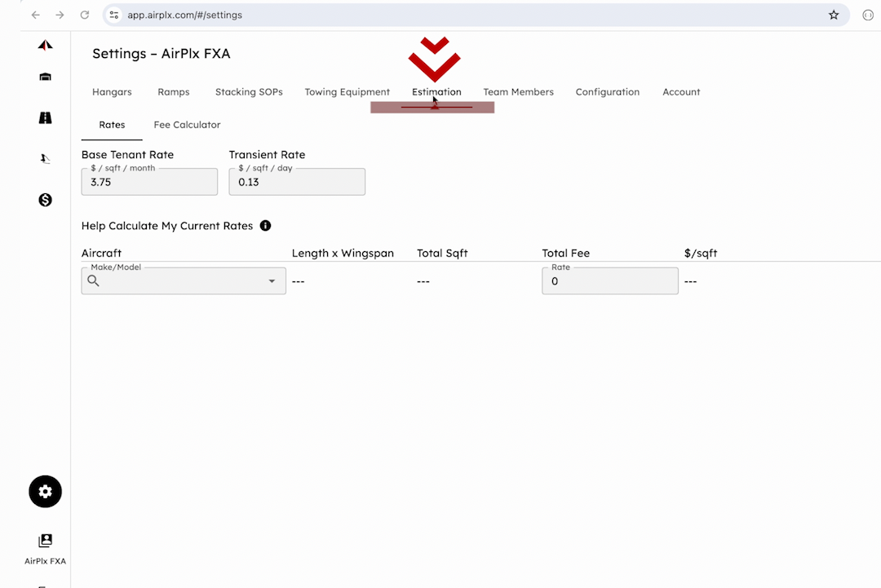Viewport: 881px width, 588px height.
Task: Click the browser address bar URL
Action: 184,15
